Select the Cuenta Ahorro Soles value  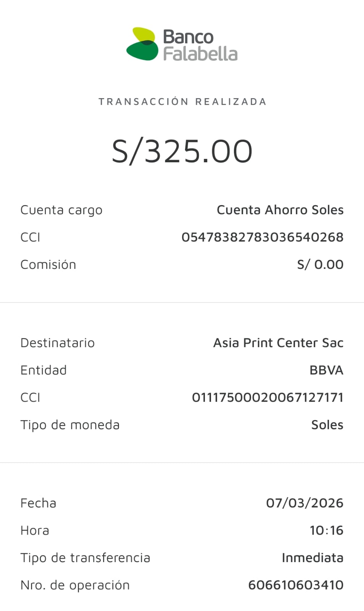click(x=280, y=210)
